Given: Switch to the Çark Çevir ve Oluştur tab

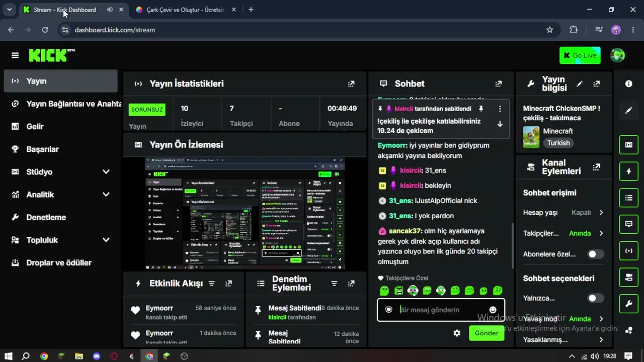Looking at the screenshot, I should pyautogui.click(x=186, y=10).
